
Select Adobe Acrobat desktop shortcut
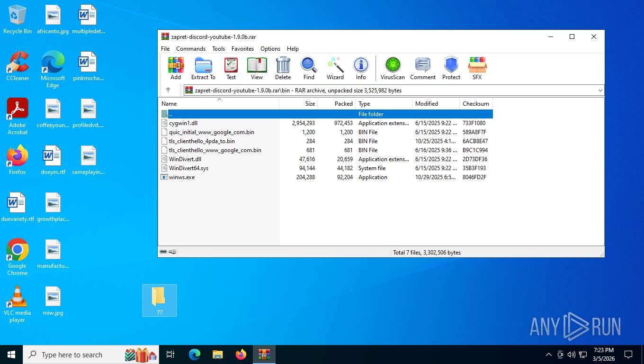[18, 117]
